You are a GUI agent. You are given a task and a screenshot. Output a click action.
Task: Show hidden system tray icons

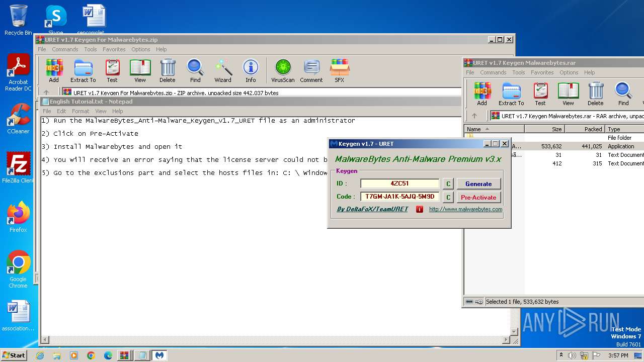pos(561,355)
